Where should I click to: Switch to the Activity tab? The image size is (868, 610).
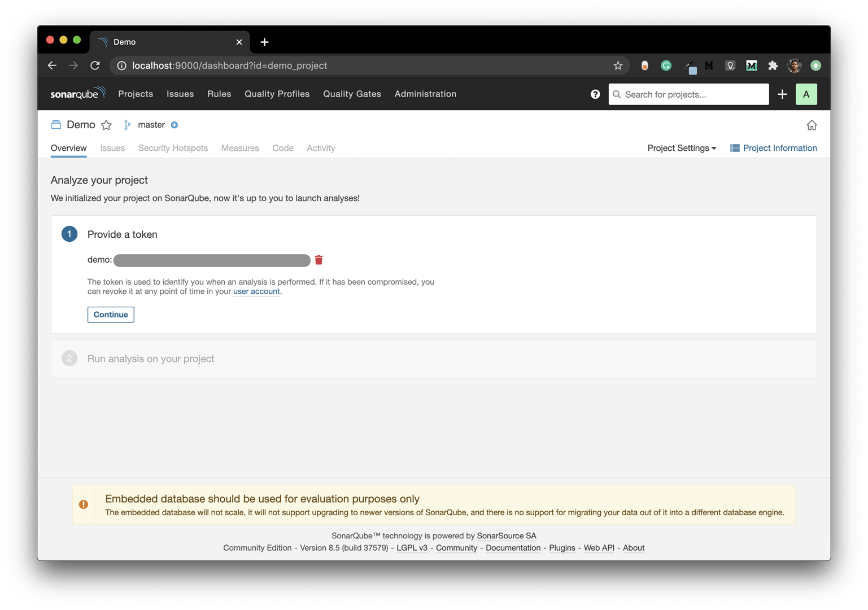pos(321,148)
